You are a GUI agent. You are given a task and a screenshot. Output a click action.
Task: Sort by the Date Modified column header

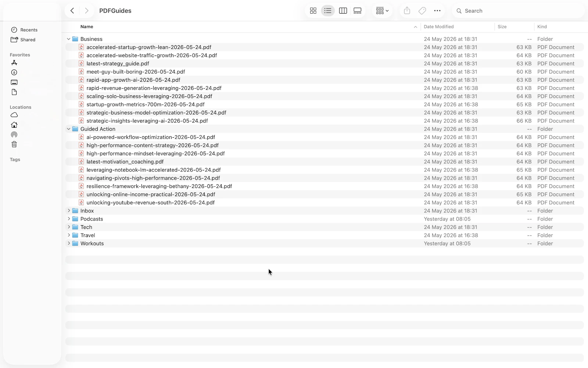tap(439, 26)
